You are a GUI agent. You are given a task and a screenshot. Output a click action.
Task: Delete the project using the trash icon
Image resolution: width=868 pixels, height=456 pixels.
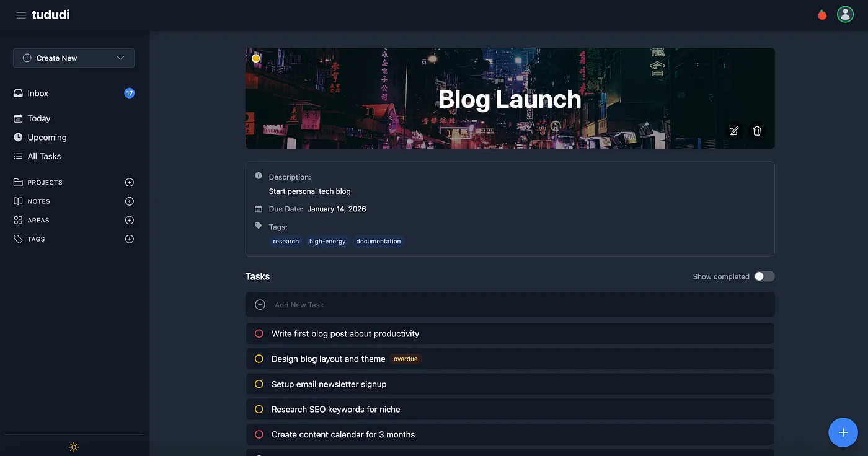tap(757, 131)
